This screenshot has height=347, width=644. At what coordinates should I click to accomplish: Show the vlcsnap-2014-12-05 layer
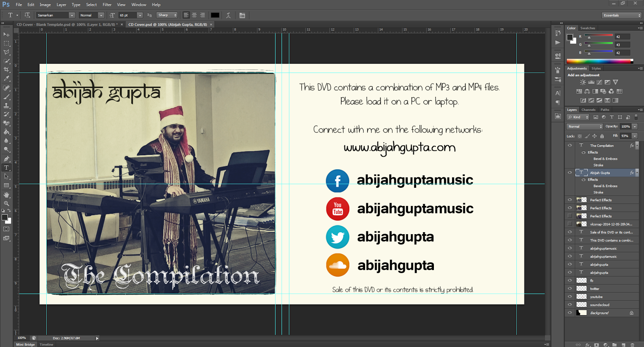tap(570, 224)
